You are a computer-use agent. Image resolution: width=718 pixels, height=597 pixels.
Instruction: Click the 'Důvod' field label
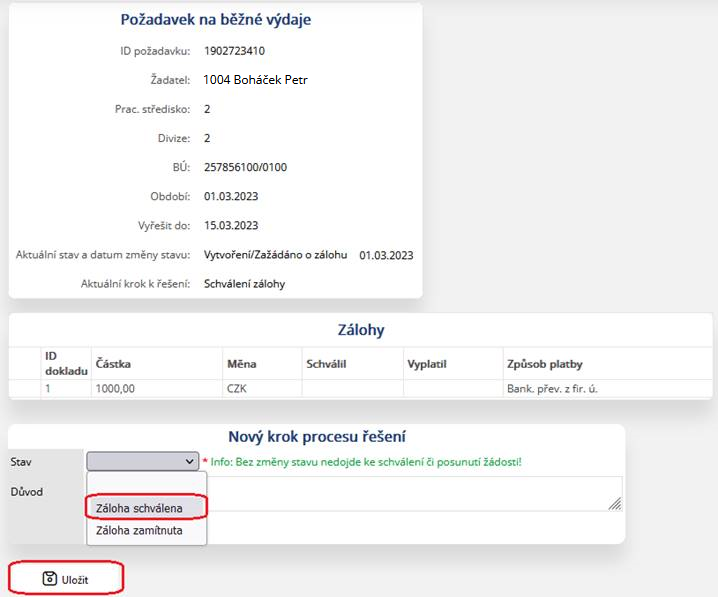coord(27,492)
